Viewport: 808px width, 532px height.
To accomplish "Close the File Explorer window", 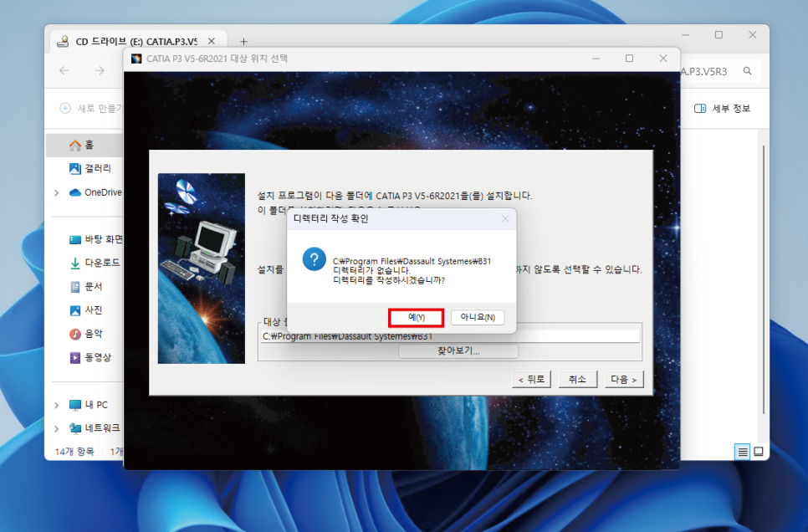I will pos(752,35).
